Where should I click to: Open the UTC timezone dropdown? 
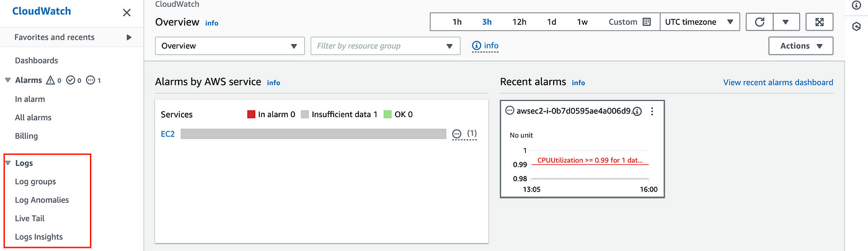(x=700, y=22)
